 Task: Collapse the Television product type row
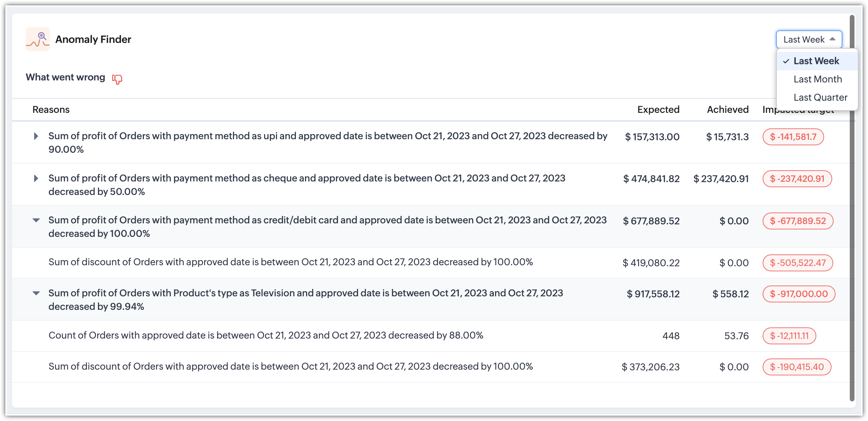(36, 293)
